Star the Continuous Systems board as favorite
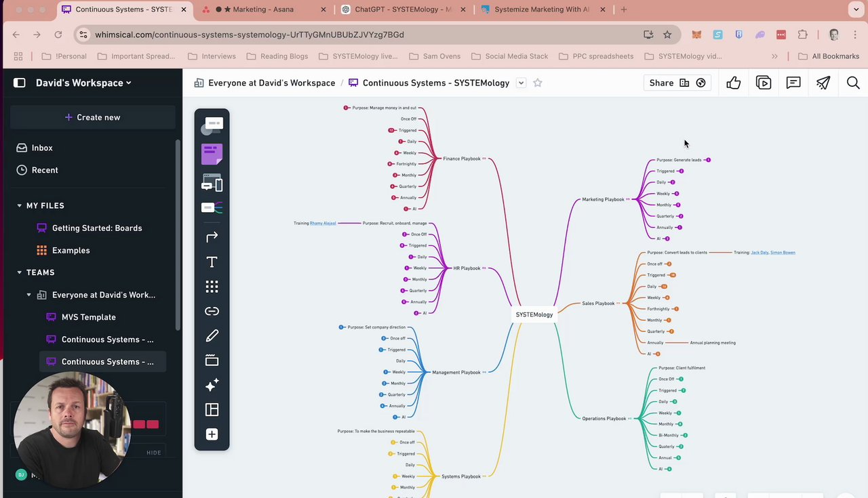Screen dimensions: 868x498 (538, 83)
